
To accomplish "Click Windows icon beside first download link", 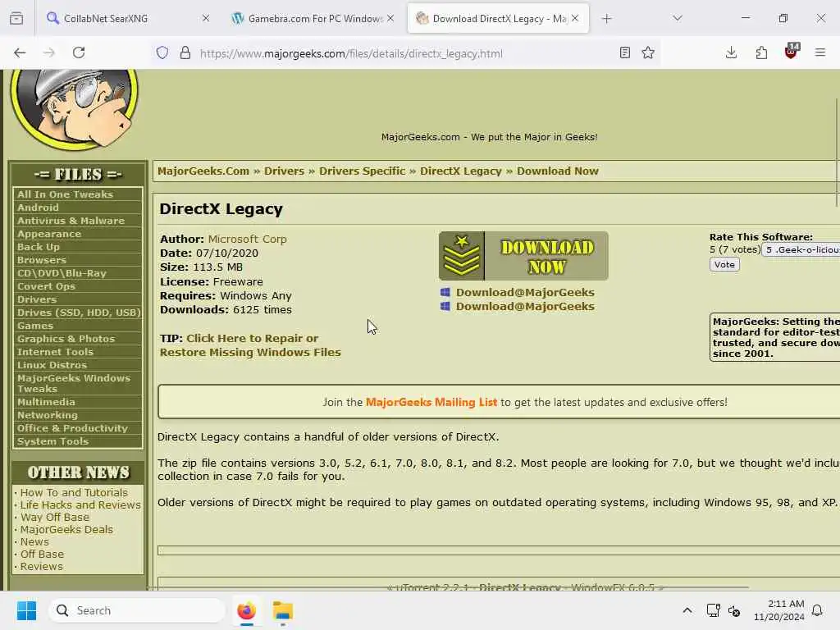I will point(445,293).
